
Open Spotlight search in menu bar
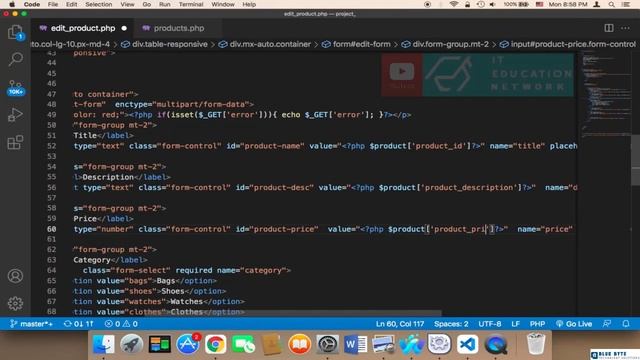tap(611, 4)
